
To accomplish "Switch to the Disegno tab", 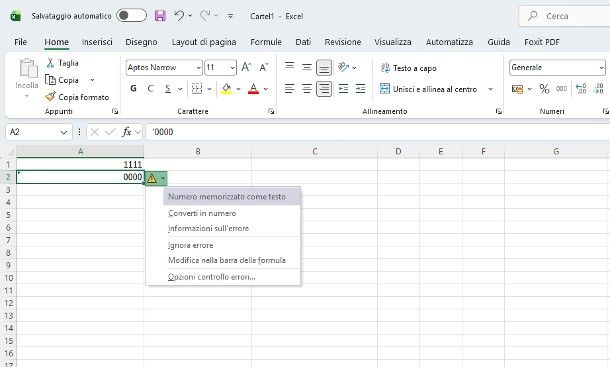I will [141, 42].
